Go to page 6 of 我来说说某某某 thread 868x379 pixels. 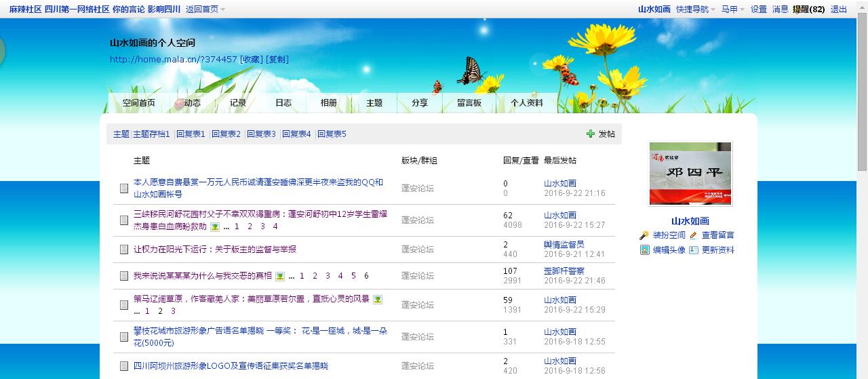pos(366,276)
